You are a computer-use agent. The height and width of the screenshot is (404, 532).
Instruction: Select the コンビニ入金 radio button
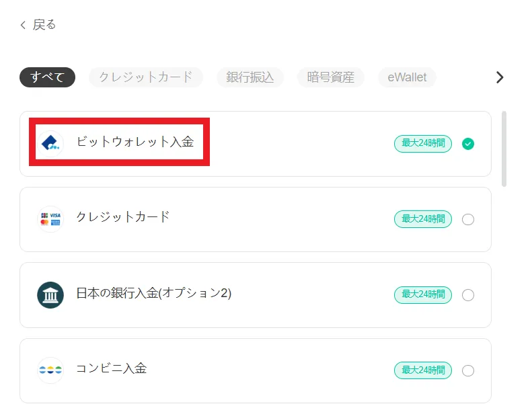[468, 370]
